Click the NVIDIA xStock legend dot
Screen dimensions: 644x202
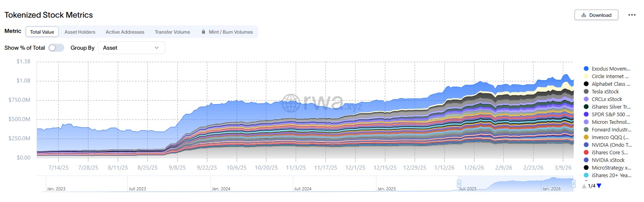[x=586, y=160]
